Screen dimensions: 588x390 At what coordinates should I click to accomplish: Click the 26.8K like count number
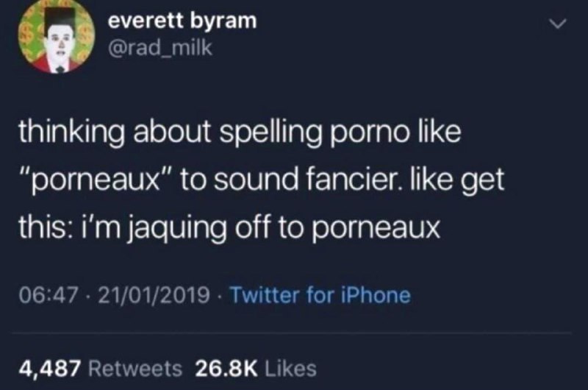pos(226,368)
